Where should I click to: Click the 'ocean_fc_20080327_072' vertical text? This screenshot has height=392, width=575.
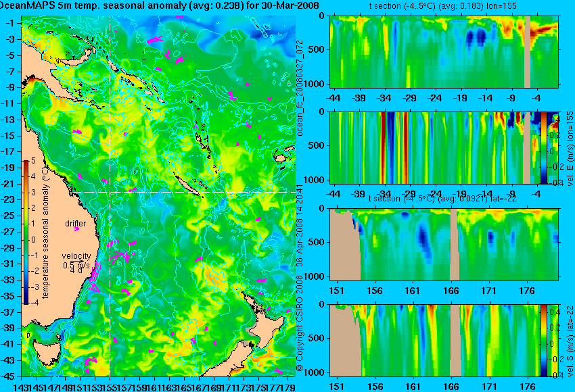tap(300, 89)
